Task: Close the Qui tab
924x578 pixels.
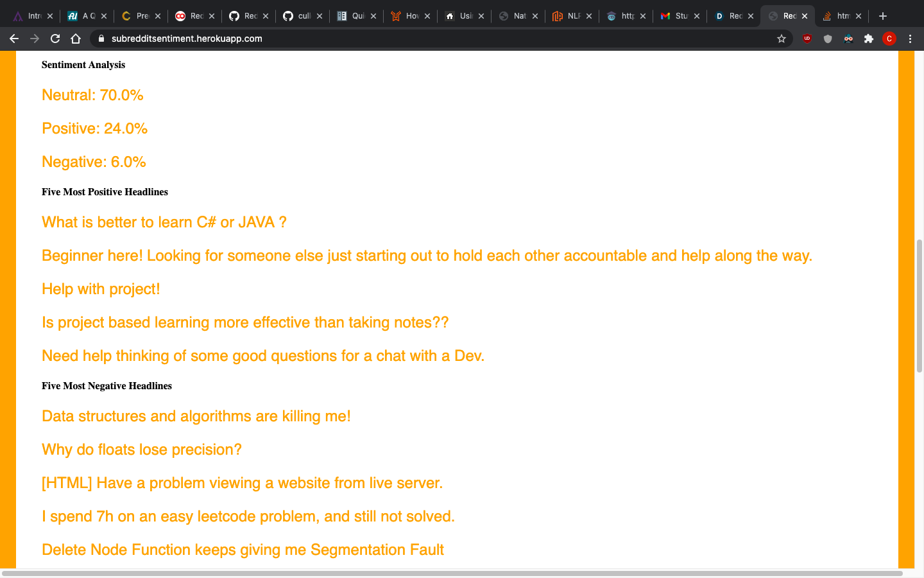Action: coord(373,16)
